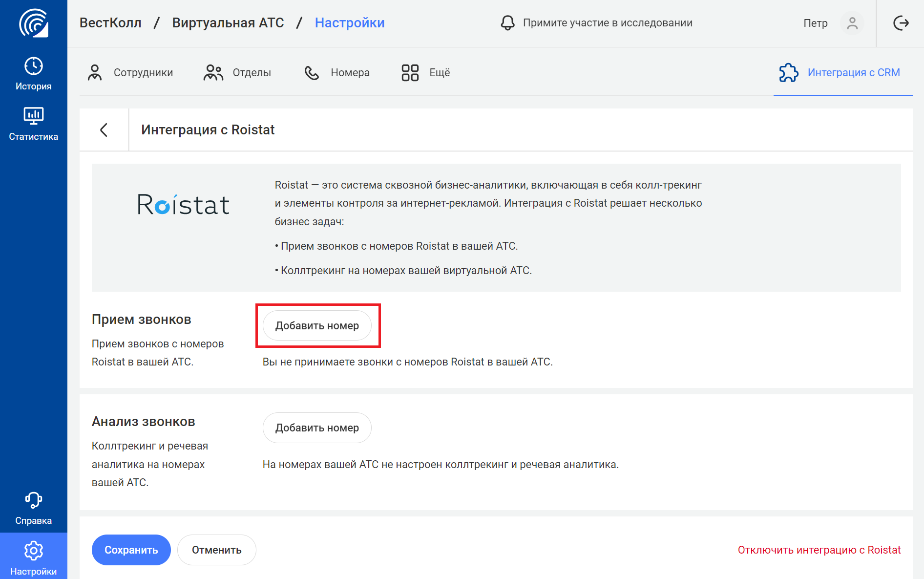Click the Сохранить button

click(x=131, y=550)
